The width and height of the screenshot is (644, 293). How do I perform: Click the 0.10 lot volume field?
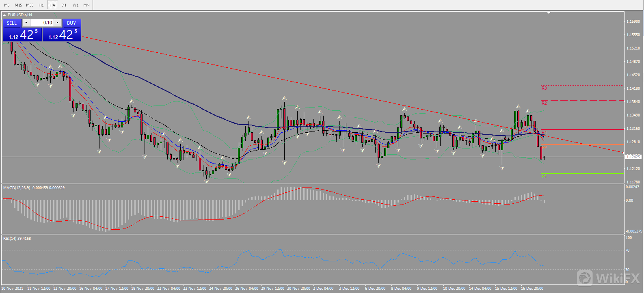coord(42,23)
